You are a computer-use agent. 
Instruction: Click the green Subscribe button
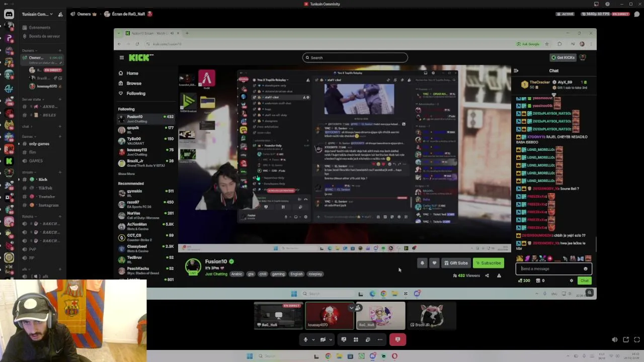point(489,263)
